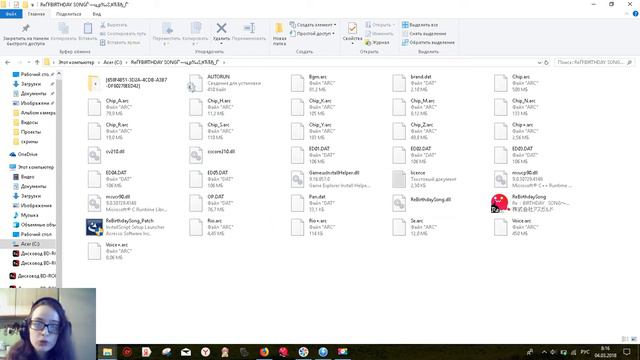
Task: Click the Pin to Quick Access ribbon icon
Action: pos(25,28)
